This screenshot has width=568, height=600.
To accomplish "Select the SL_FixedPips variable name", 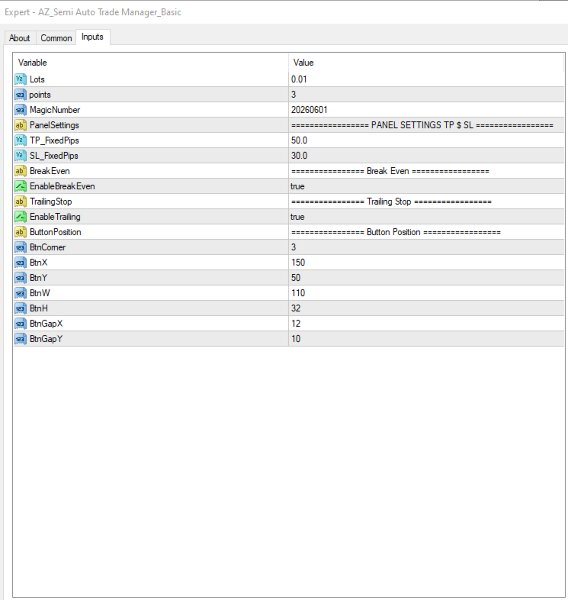I will (x=54, y=156).
